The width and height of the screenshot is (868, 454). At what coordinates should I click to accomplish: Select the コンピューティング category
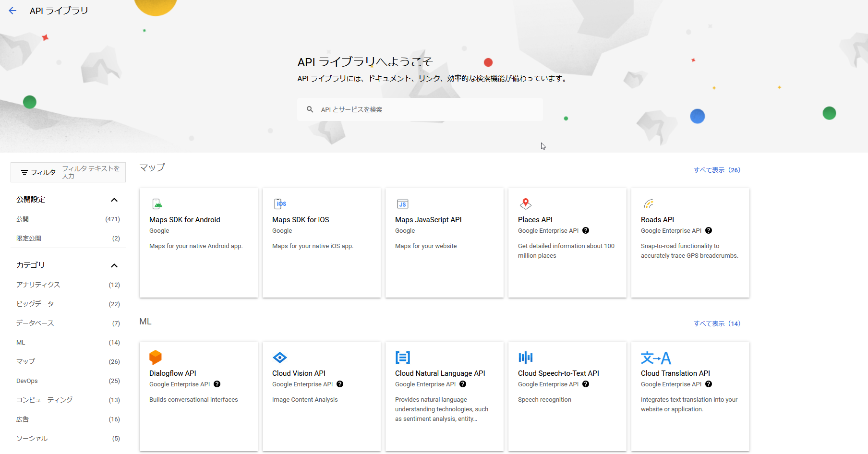pos(68,400)
